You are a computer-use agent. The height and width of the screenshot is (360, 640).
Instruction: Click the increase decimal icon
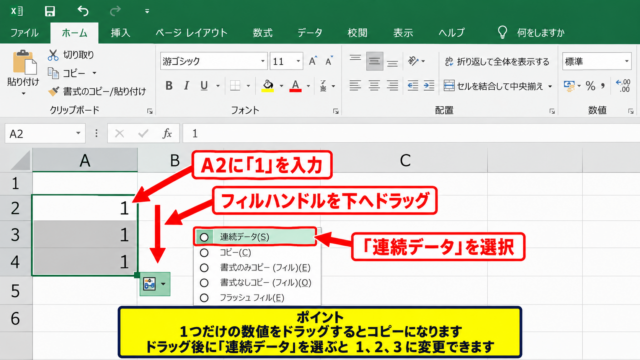pos(623,86)
